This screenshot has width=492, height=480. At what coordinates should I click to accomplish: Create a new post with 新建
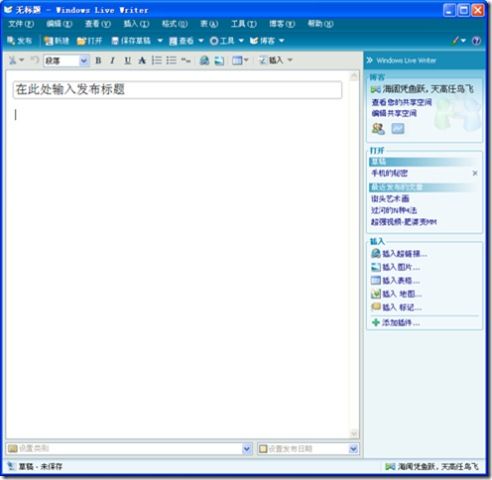(56, 41)
